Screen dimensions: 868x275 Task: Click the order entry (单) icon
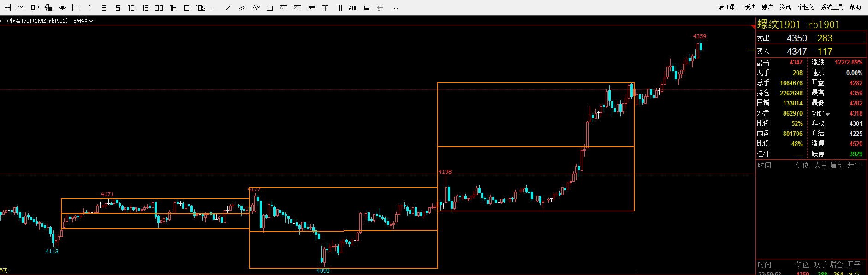[x=62, y=7]
